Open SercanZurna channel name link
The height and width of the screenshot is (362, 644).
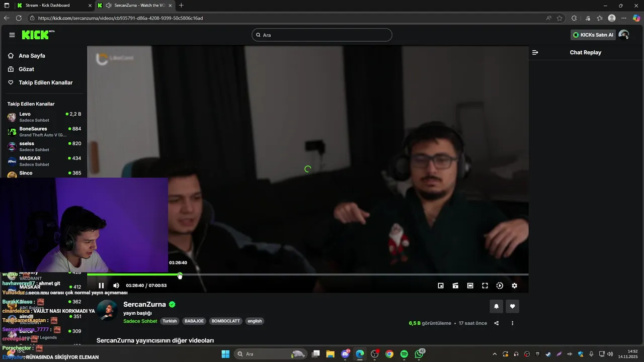click(144, 304)
